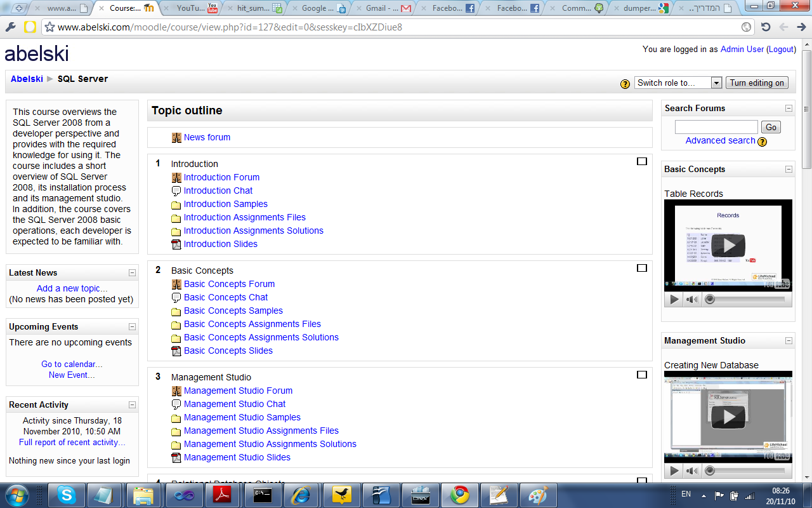Click the Add a new topic link
Viewport: 812px width, 508px height.
tap(72, 288)
